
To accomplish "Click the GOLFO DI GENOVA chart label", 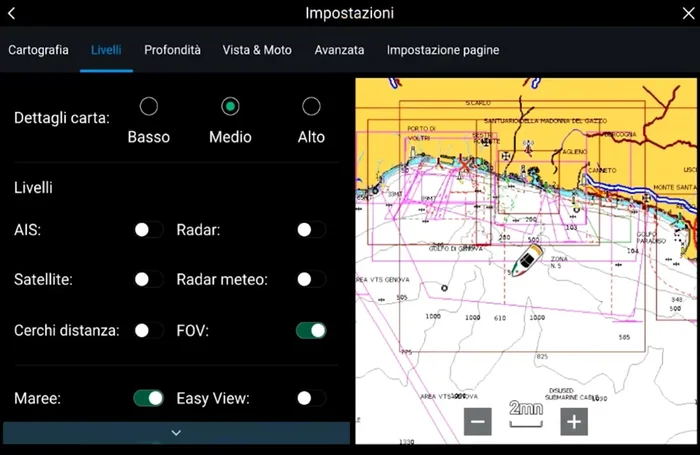I will coord(455,248).
